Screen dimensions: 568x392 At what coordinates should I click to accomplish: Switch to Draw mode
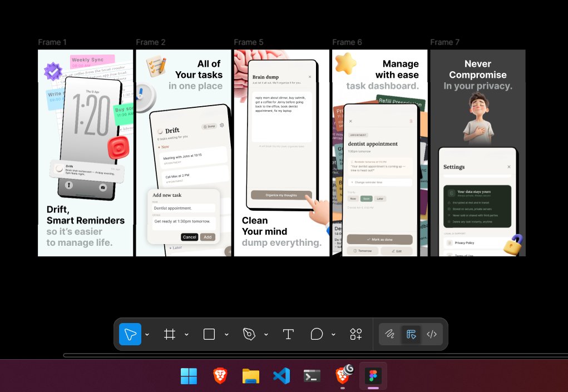pos(390,334)
